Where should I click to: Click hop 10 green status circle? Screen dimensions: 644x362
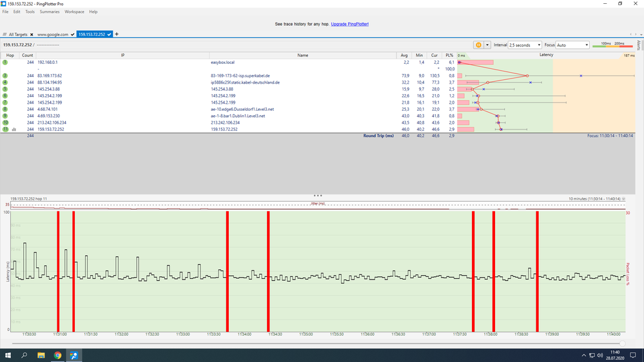(5, 122)
